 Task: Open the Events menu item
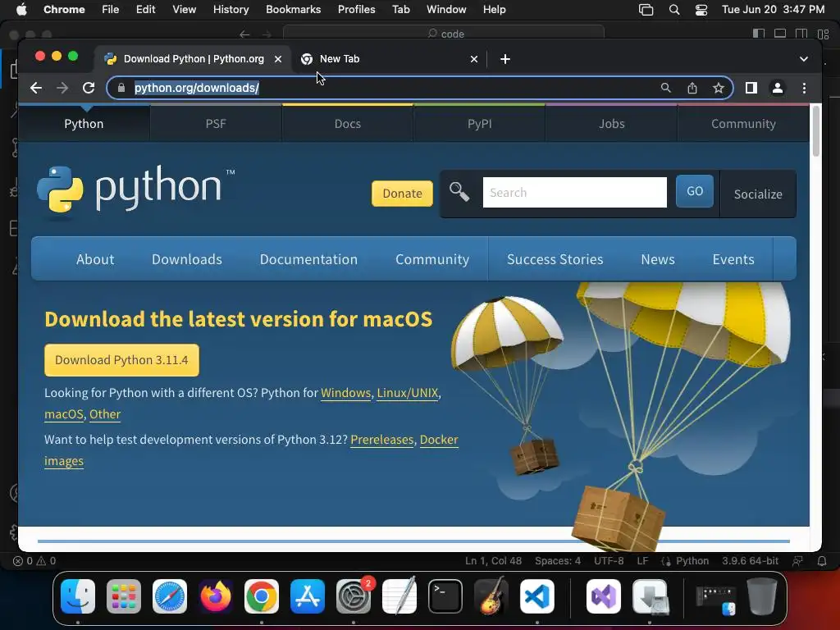pos(733,259)
